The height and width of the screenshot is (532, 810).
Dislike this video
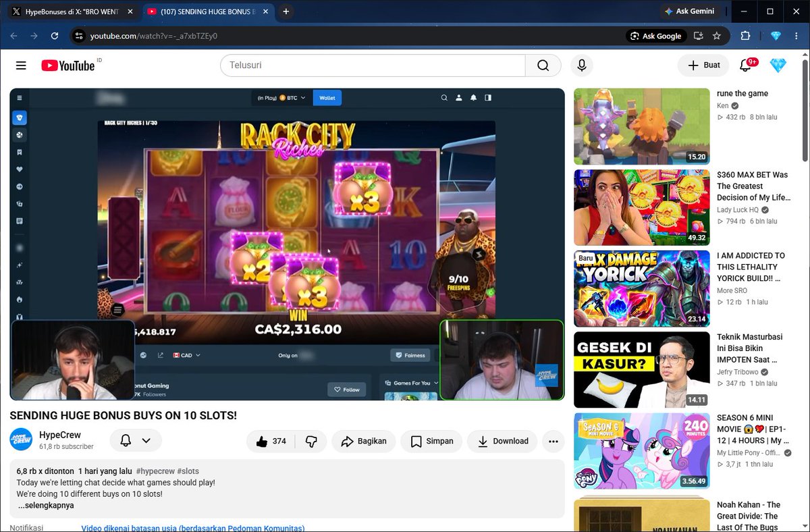[x=311, y=442]
